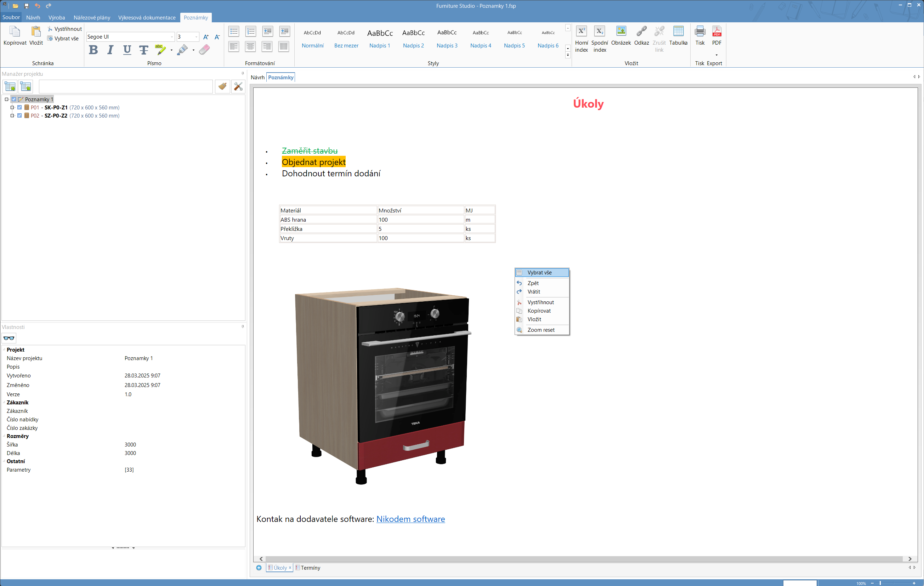The image size is (924, 586).
Task: Click Vybrat vše in the ribbon
Action: 63,38
